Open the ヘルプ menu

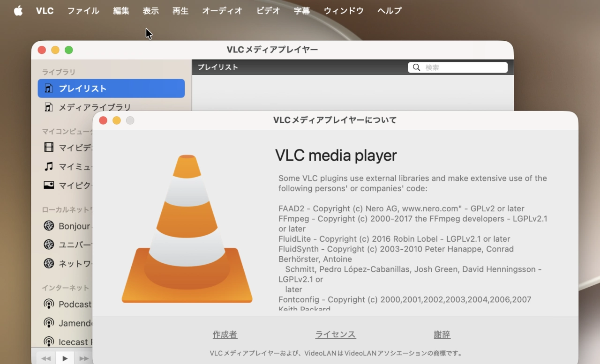pyautogui.click(x=390, y=11)
